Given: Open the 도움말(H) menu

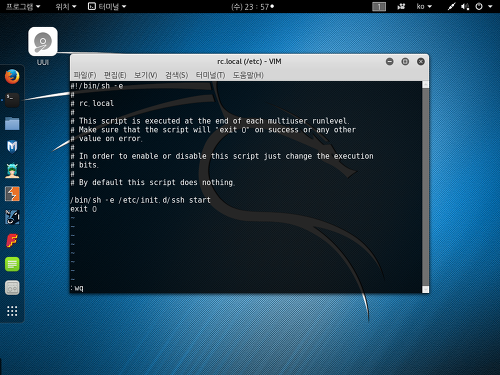Looking at the screenshot, I should (x=248, y=75).
